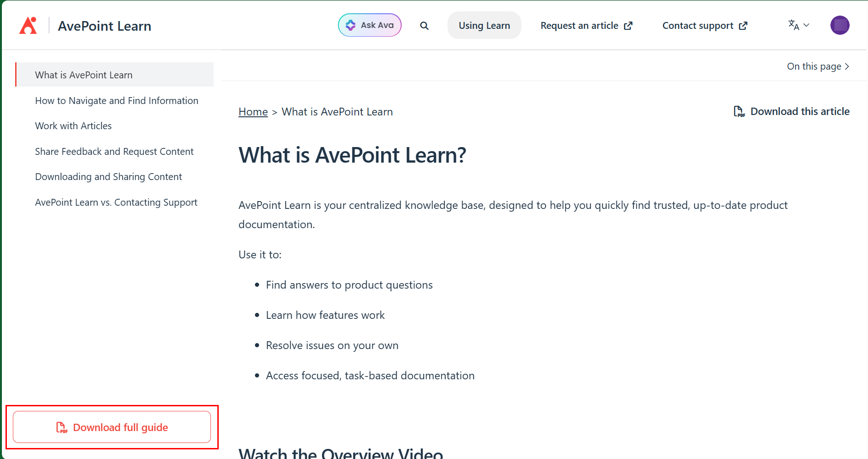The height and width of the screenshot is (459, 868).
Task: Open Share Feedback and Request Content
Action: [x=114, y=152]
